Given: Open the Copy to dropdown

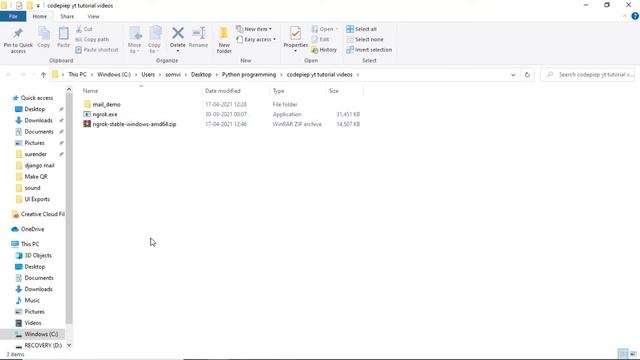Looking at the screenshot, I should click(154, 40).
